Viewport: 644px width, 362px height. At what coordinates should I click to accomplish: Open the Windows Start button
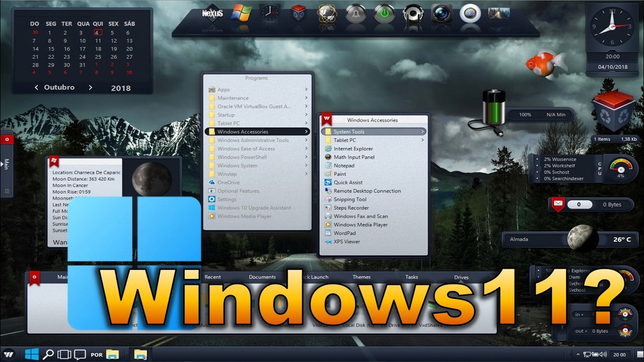coord(32,354)
